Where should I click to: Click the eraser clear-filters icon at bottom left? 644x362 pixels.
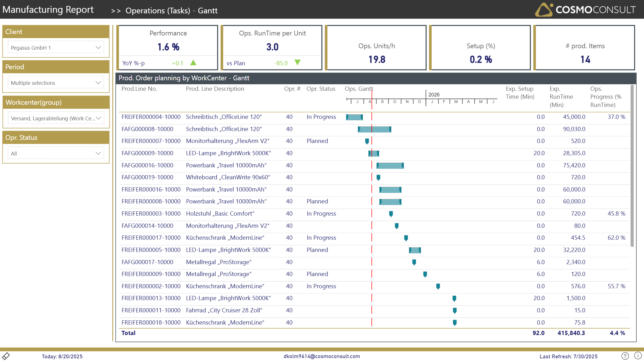coord(6,356)
